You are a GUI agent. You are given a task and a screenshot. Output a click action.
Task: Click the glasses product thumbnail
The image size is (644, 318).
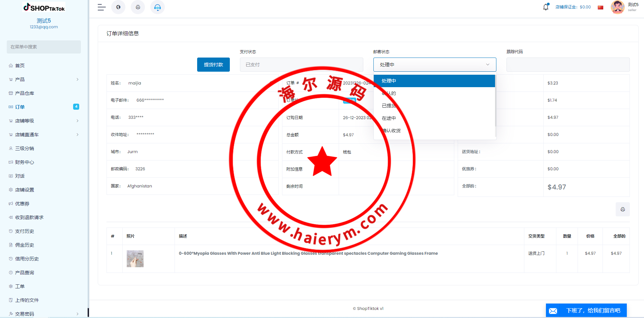135,259
